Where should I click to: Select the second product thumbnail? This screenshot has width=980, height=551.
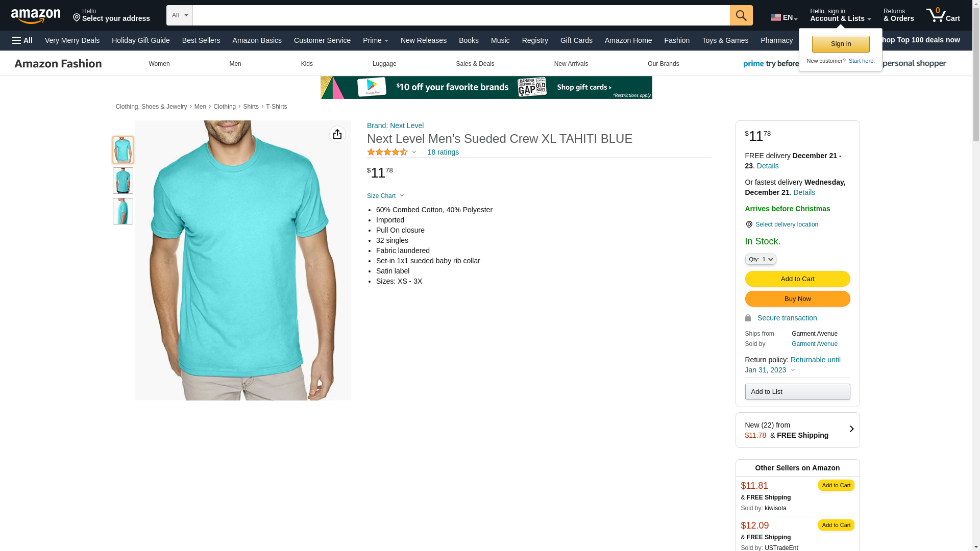(x=122, y=181)
